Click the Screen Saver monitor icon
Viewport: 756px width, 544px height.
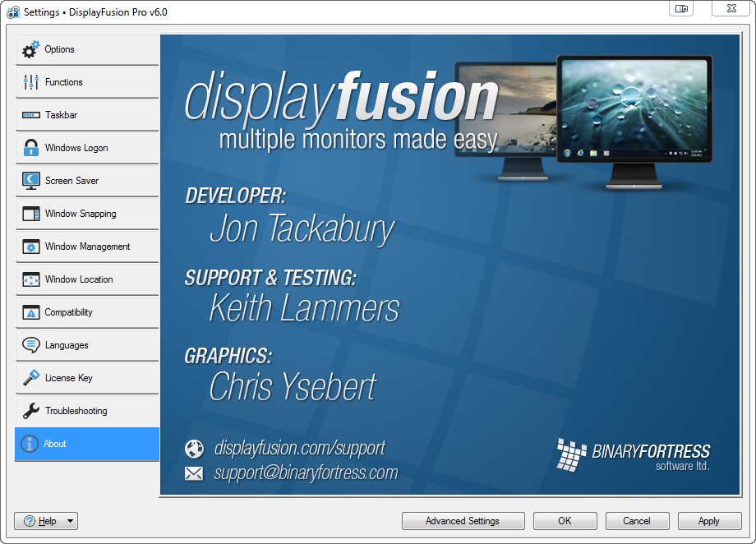point(31,181)
